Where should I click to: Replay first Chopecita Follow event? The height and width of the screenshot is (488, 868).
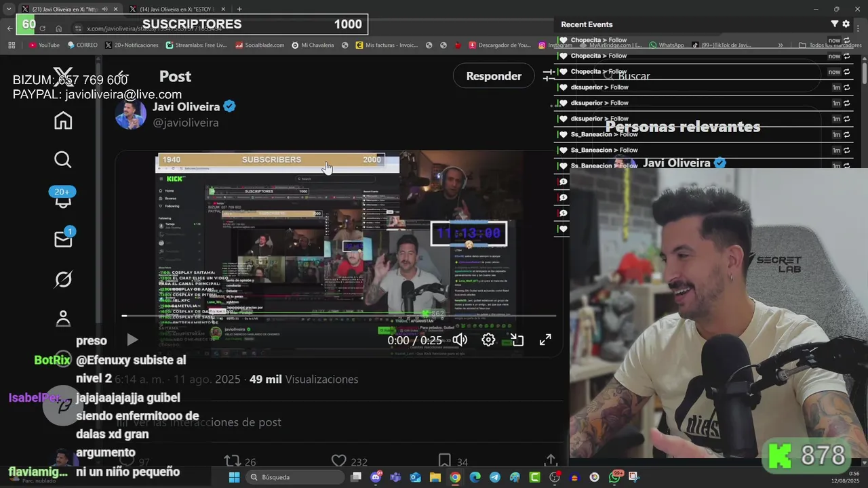point(847,41)
